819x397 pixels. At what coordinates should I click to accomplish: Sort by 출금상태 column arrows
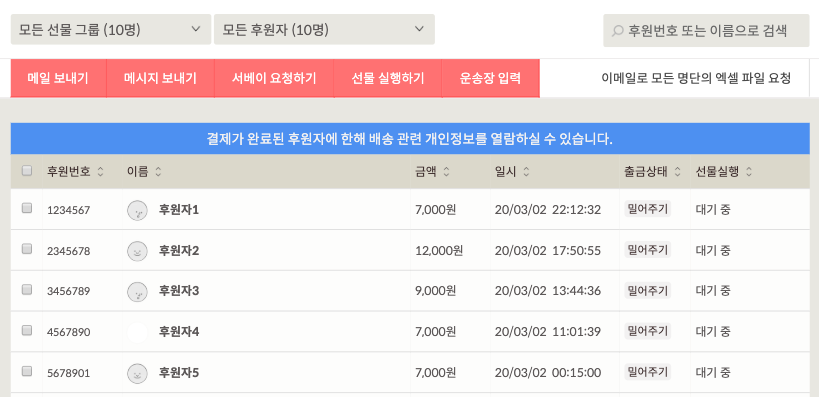tap(677, 171)
